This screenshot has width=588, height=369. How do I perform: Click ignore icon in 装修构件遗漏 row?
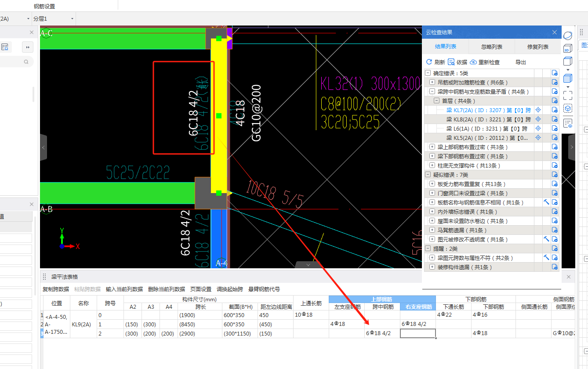555,267
